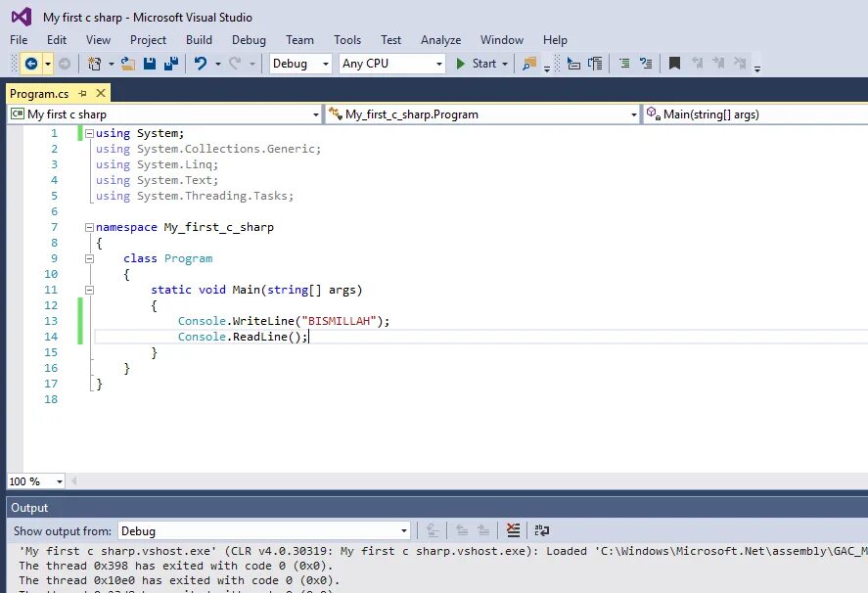Open the Tools menu
Viewport: 868px width, 593px height.
(x=347, y=40)
